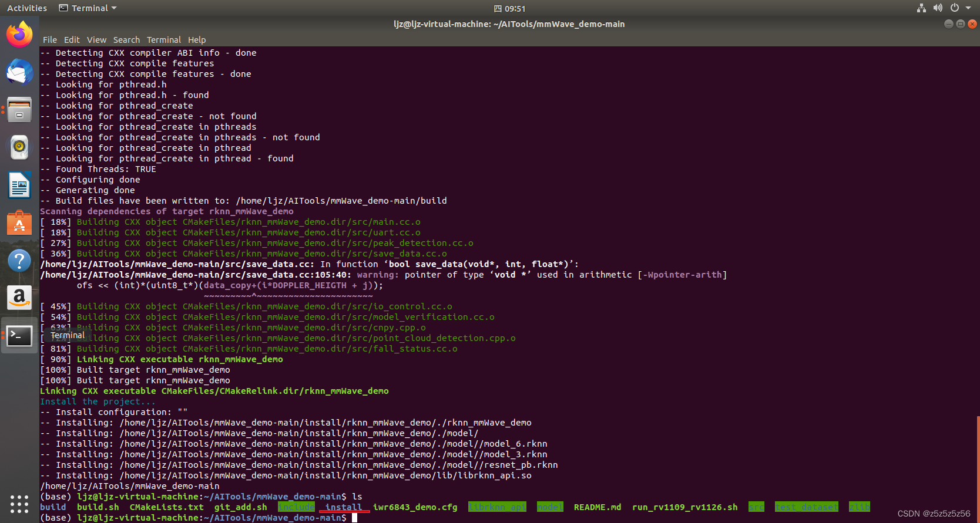
Task: Open Rhythmbox music player from dock
Action: click(x=19, y=147)
